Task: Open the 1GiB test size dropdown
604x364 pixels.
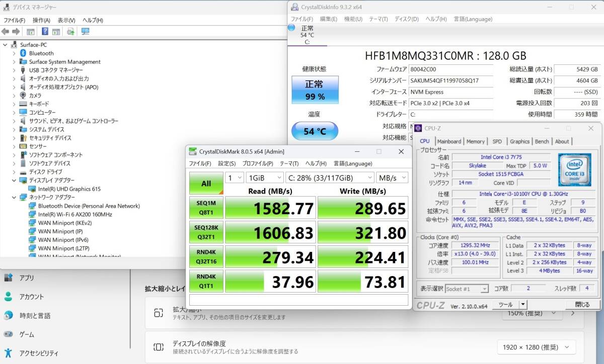Action: point(265,177)
